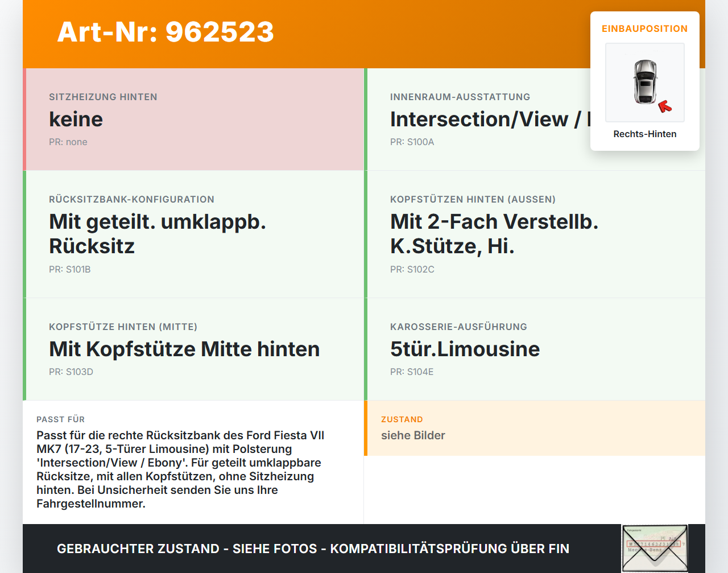Open the Fahrzeugschein envelope icon at bottom right
Viewport: 728px width, 573px height.
click(x=655, y=547)
